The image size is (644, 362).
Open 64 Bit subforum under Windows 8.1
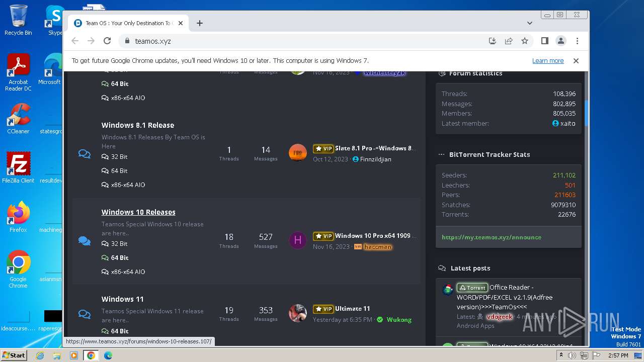click(115, 171)
